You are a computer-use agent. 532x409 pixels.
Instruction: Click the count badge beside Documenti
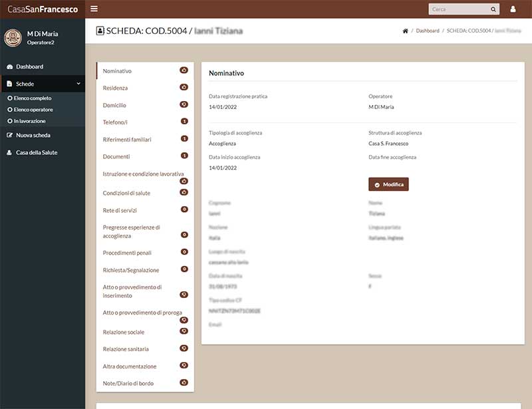(184, 156)
